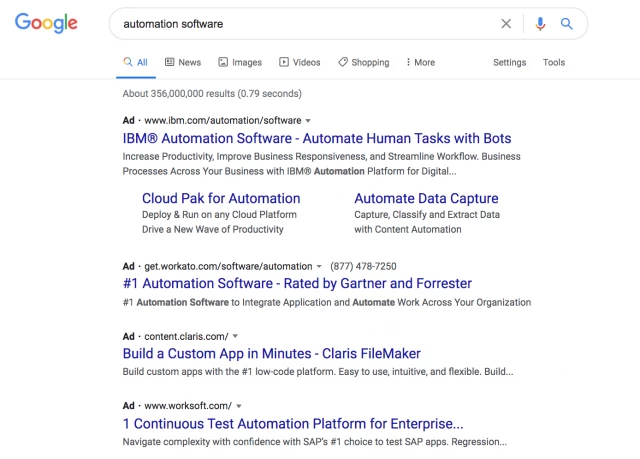Expand the ibm.com ad dropdown arrow
This screenshot has width=640, height=459.
tap(308, 121)
